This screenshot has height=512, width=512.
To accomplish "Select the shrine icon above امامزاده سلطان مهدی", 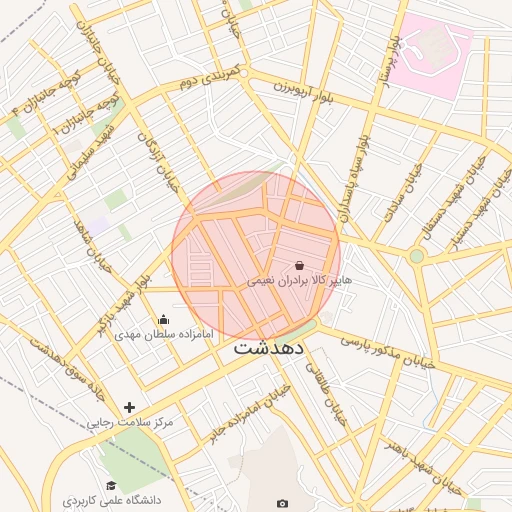I will (163, 319).
